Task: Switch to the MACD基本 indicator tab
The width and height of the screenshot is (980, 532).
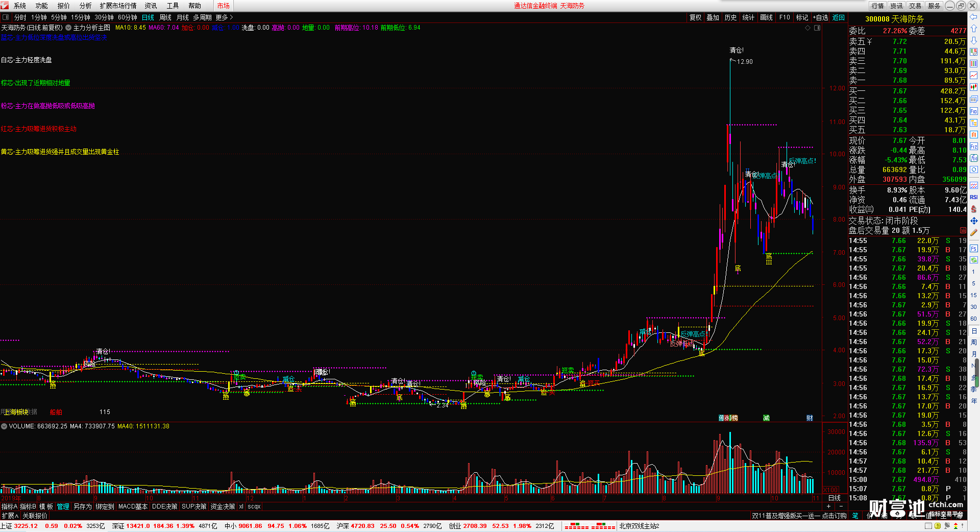Action: [x=133, y=506]
